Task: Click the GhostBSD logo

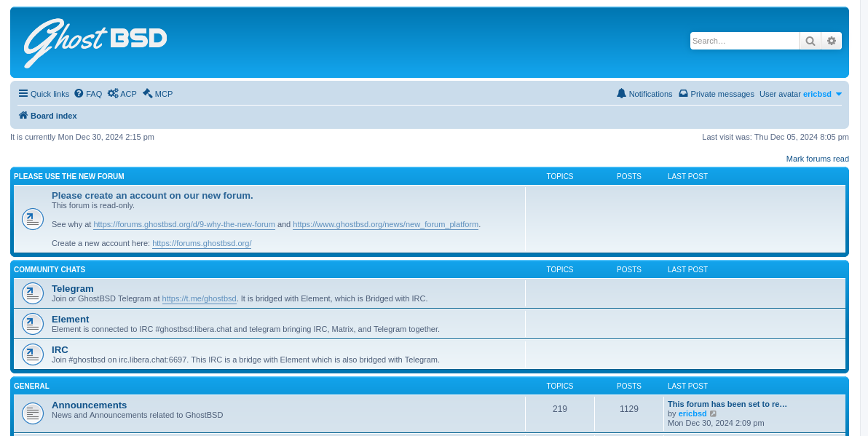Action: tap(95, 43)
